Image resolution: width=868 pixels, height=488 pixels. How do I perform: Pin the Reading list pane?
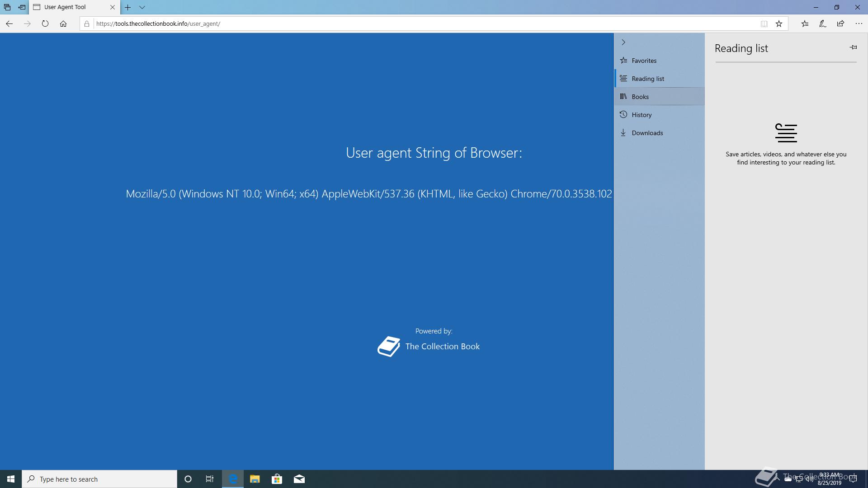pyautogui.click(x=853, y=47)
